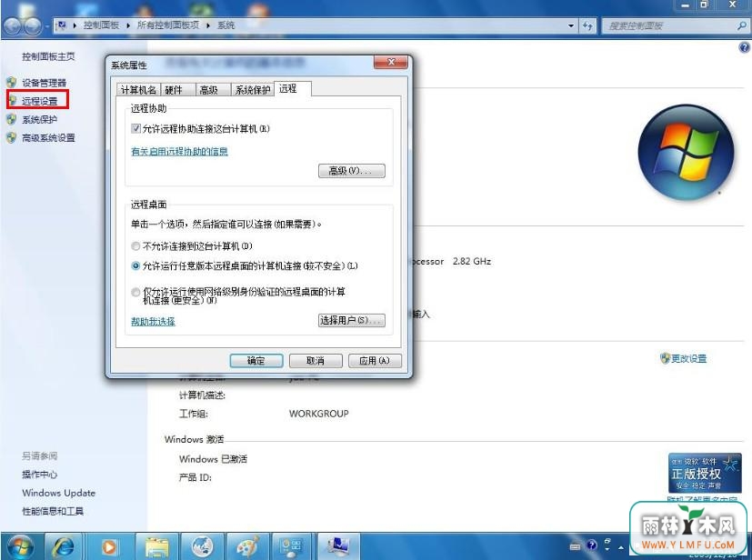752x560 pixels.
Task: Open 性能信息和工具 link
Action: [x=53, y=511]
